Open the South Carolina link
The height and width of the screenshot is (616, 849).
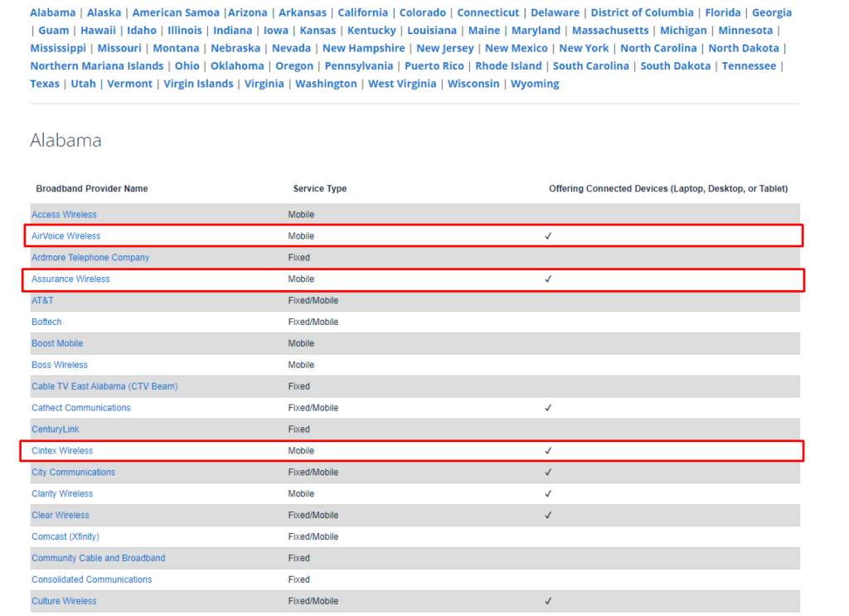point(590,66)
